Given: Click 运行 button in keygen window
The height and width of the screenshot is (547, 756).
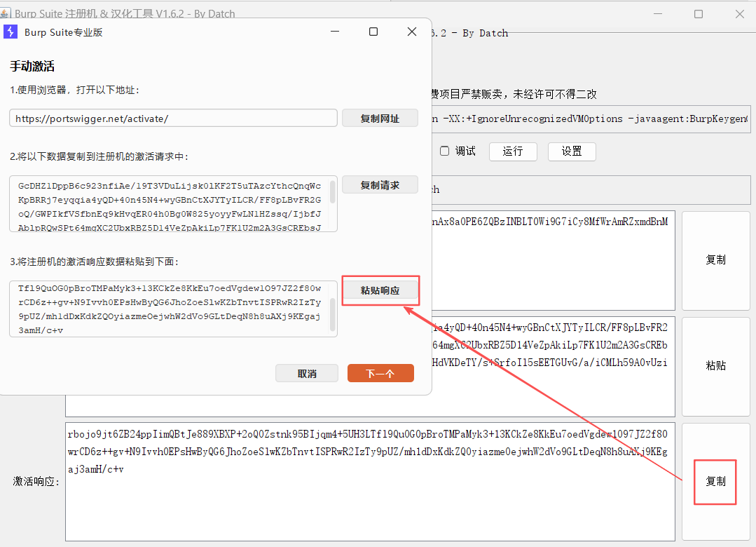Looking at the screenshot, I should (x=513, y=151).
